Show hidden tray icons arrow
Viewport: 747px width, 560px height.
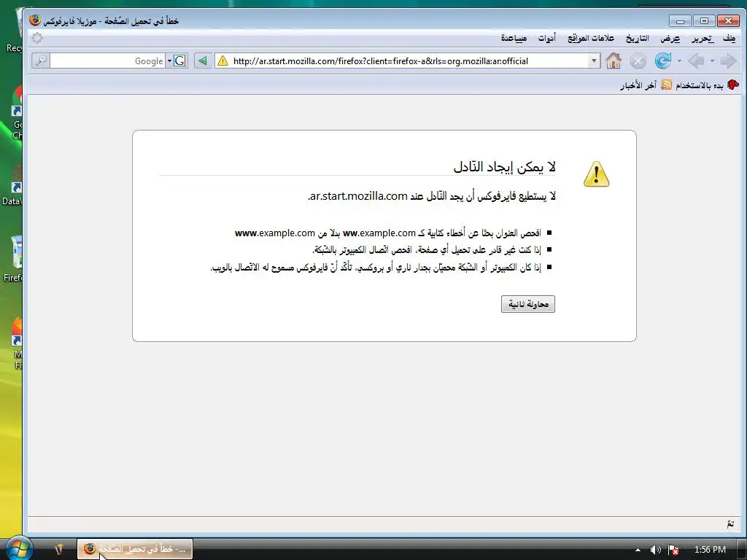tap(638, 550)
